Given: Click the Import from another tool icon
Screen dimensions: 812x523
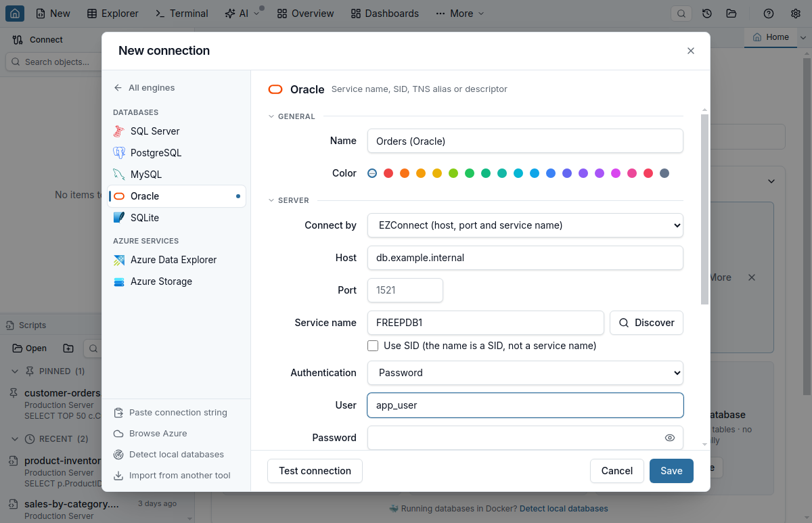Looking at the screenshot, I should [118, 476].
